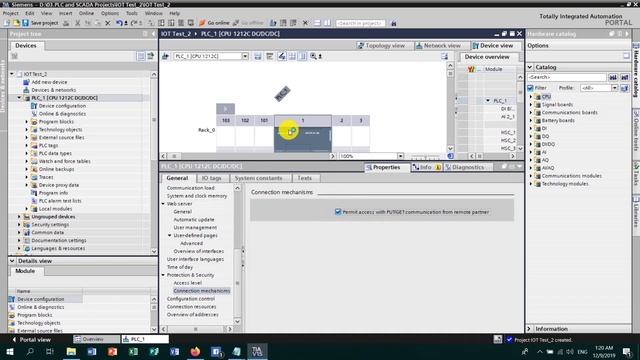Open the Project menu

tap(11, 13)
